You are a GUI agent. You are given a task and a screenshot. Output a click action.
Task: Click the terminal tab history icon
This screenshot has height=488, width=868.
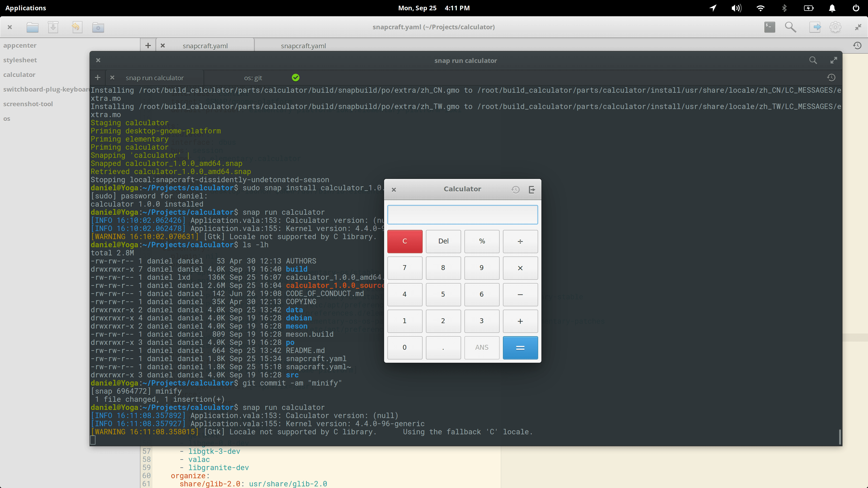tap(831, 78)
